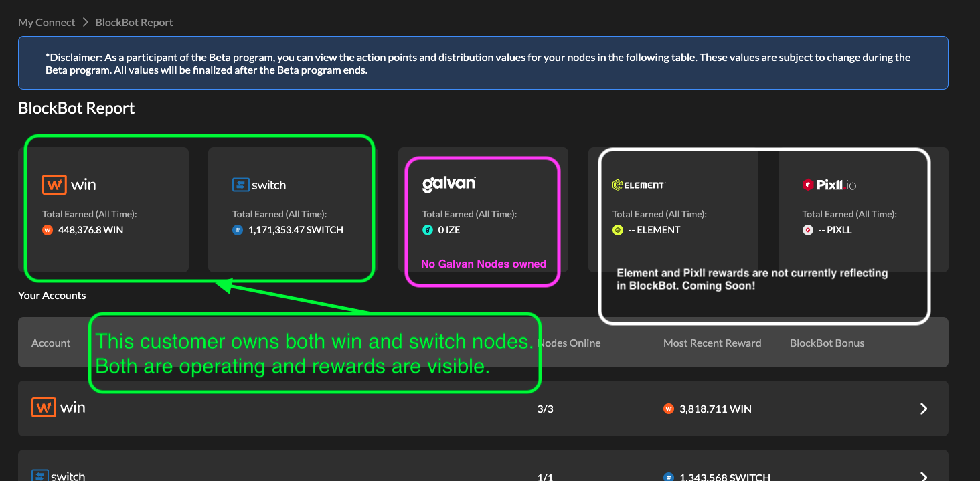Select -- ELEMENT total value
This screenshot has width=980, height=481.
(x=654, y=230)
